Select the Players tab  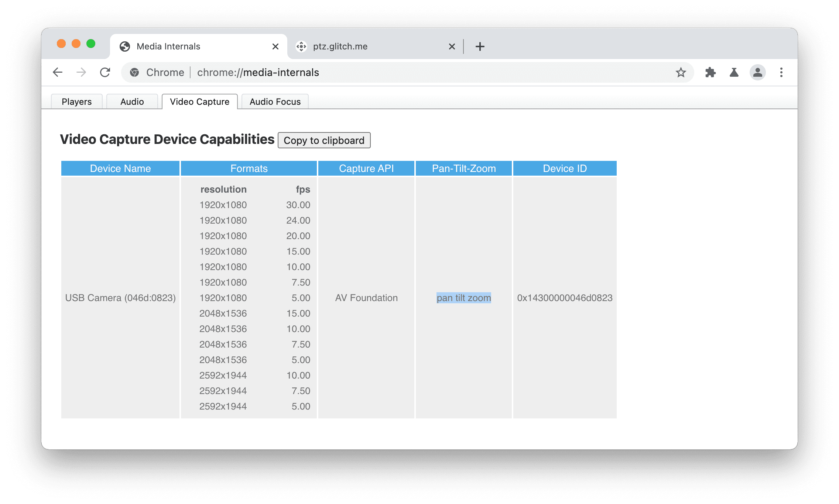[x=77, y=101]
